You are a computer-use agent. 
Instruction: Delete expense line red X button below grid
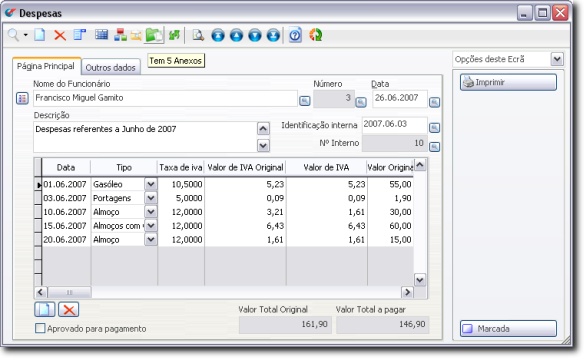click(69, 309)
